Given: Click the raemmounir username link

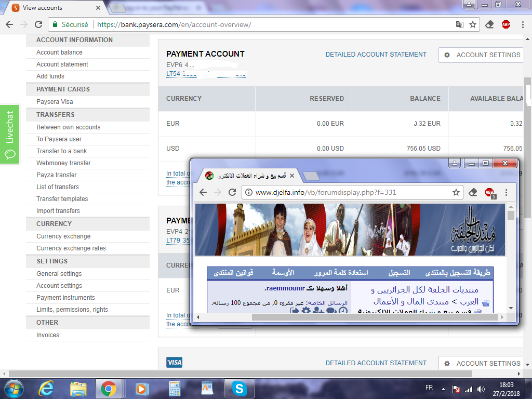Looking at the screenshot, I should (x=286, y=288).
